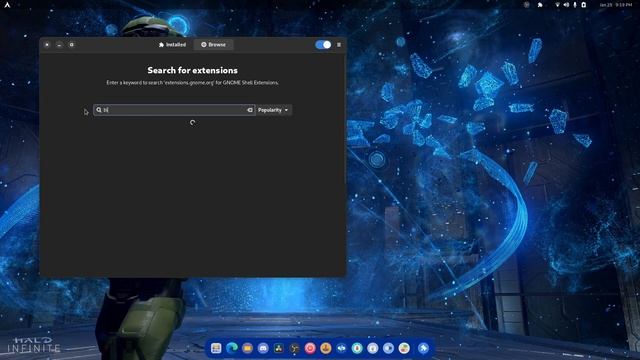640x360 pixels.
Task: Open the running dancer icon app in the dock
Action: (x=294, y=348)
